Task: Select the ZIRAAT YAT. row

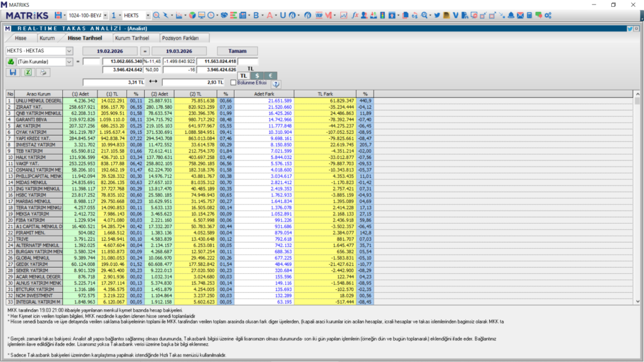Action: pos(190,107)
